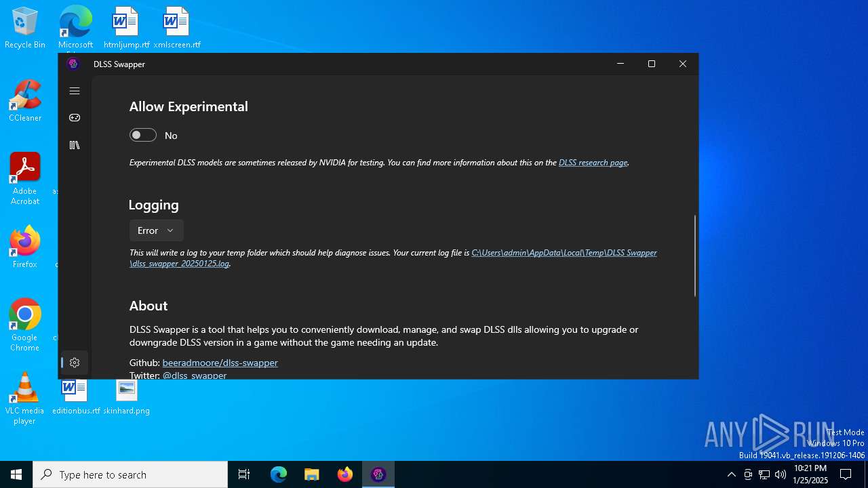
Task: Click the About section heading
Action: point(149,306)
